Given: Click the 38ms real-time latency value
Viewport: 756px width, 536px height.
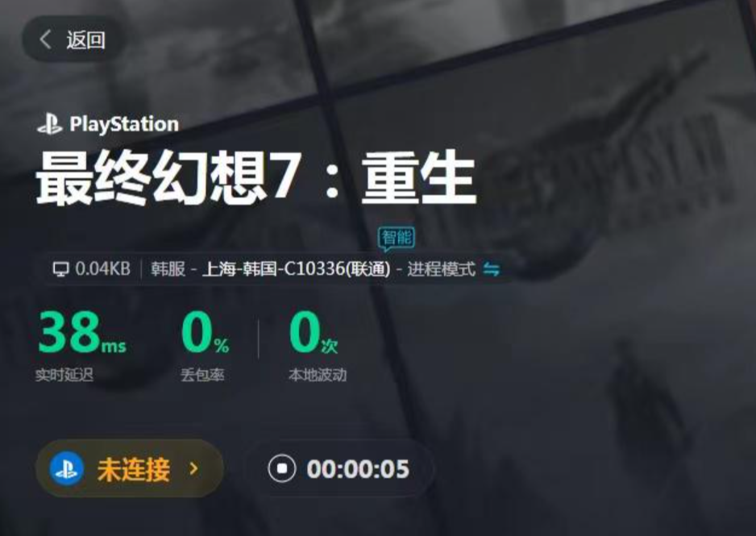Looking at the screenshot, I should tap(82, 333).
